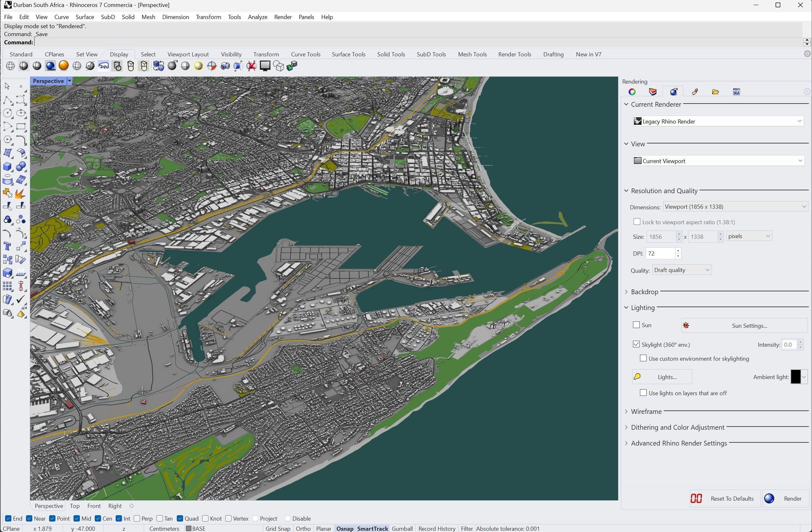Enable the Tan osnap checkbox

tap(159, 518)
